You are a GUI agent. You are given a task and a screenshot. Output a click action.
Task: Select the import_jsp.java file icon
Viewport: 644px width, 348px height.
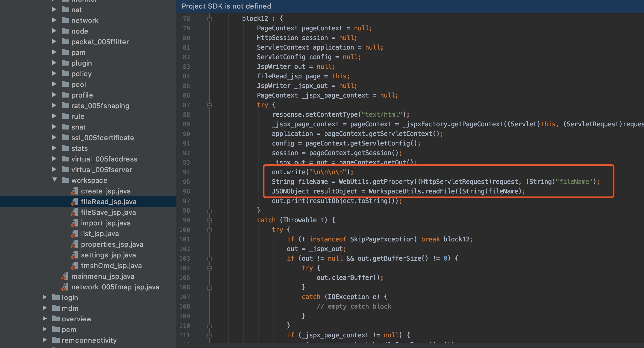click(x=74, y=223)
